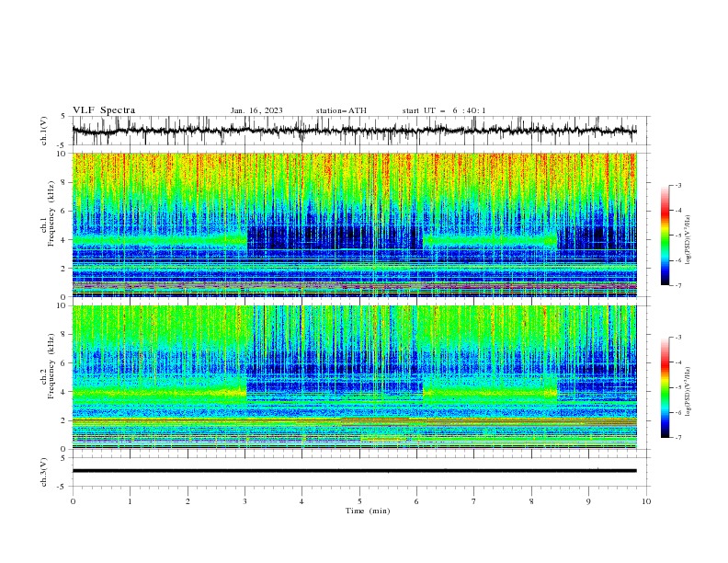
Task: Click time axis tick label "10"
Action: click(646, 501)
